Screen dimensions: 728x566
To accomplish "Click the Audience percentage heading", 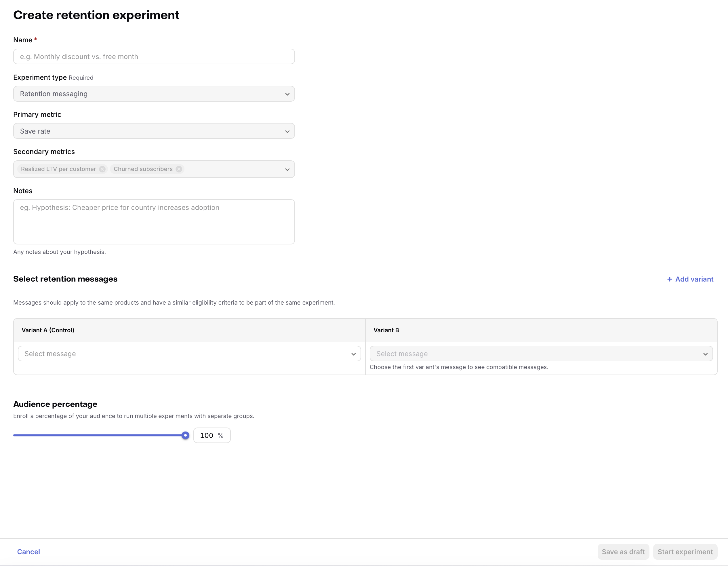I will [x=55, y=404].
